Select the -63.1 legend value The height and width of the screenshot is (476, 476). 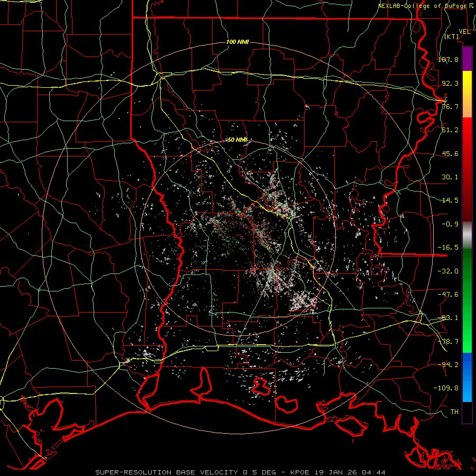448,318
